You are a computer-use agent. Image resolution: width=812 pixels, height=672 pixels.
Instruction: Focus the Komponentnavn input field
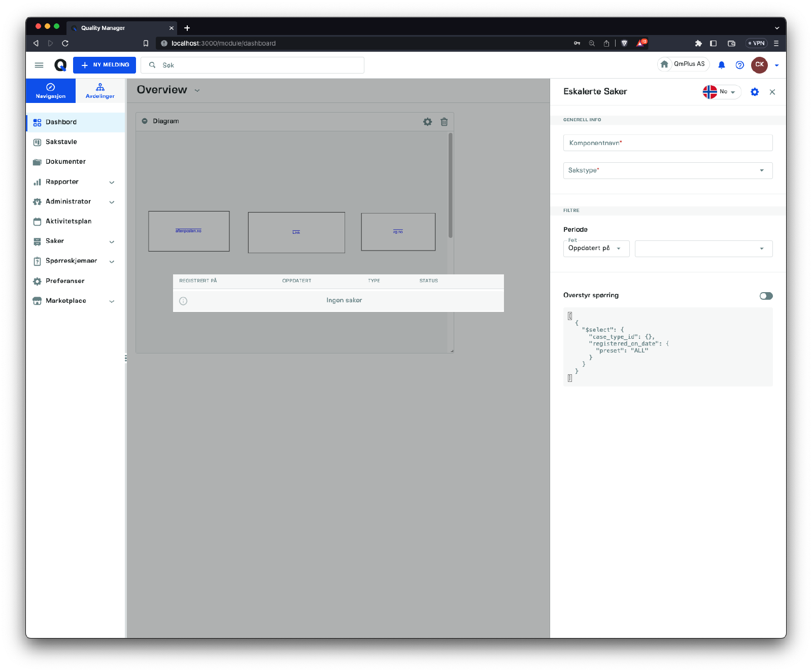[667, 143]
